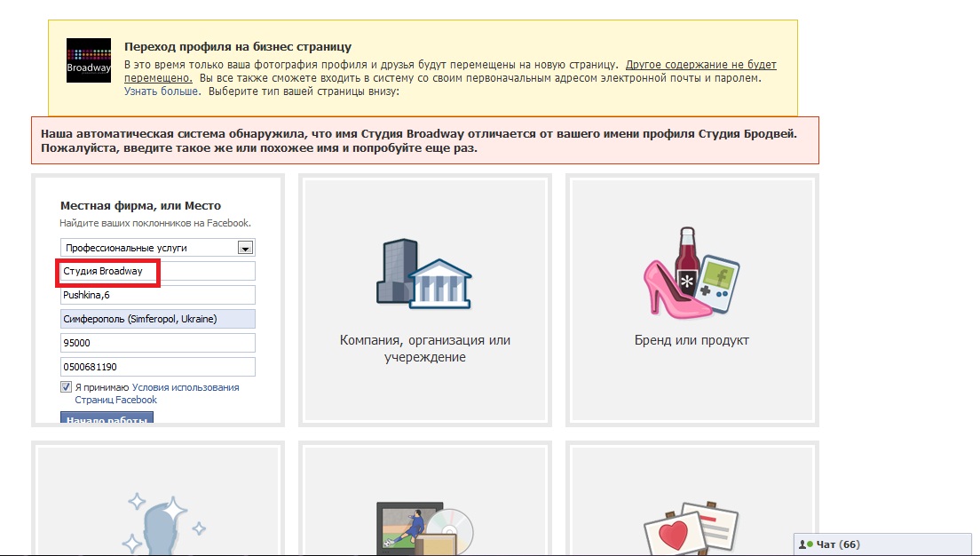
Task: Open 'Условия использования Страниц Facebook' link
Action: pyautogui.click(x=157, y=393)
